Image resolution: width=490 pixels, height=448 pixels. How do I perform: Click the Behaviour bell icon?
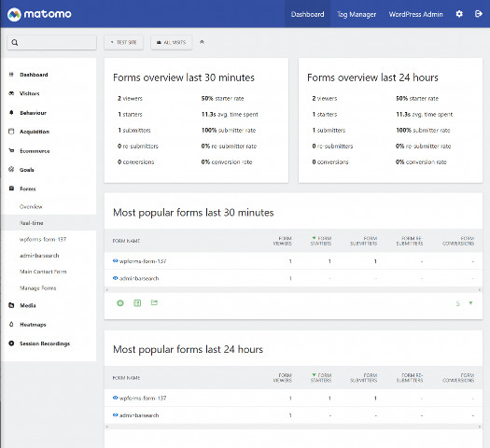[11, 113]
